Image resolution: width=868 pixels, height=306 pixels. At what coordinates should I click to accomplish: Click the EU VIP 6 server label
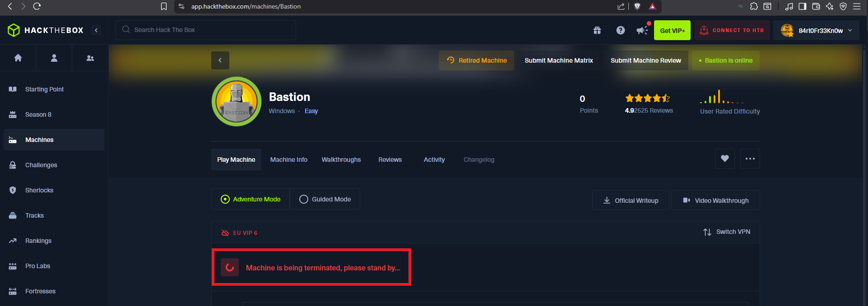tap(245, 233)
